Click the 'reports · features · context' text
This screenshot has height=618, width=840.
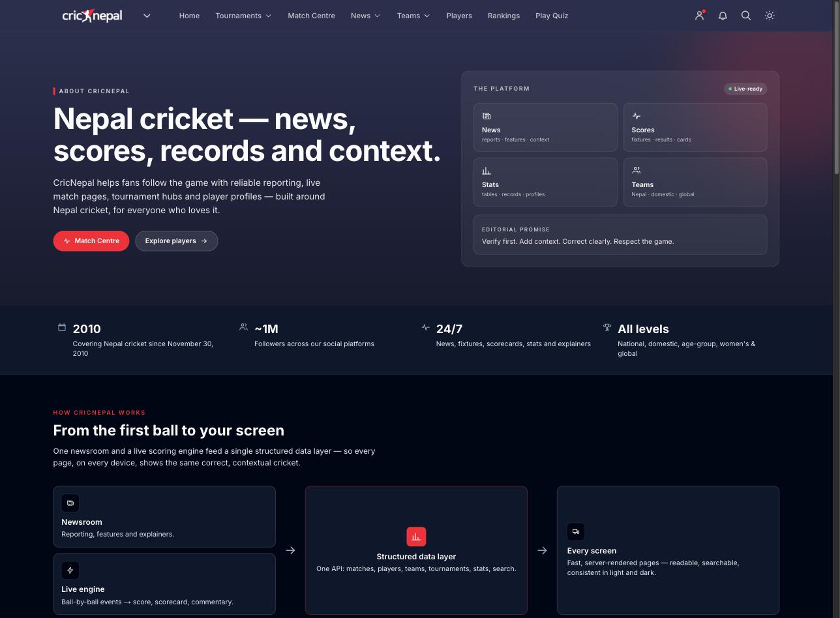coord(515,140)
